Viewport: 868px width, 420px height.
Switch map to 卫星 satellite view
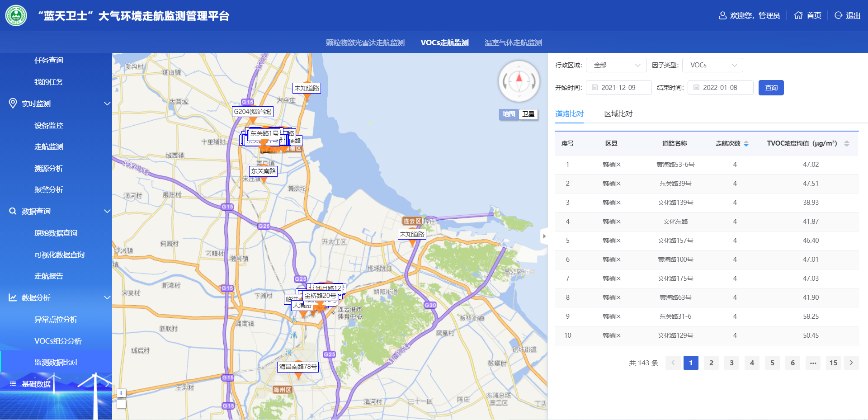[x=528, y=114]
